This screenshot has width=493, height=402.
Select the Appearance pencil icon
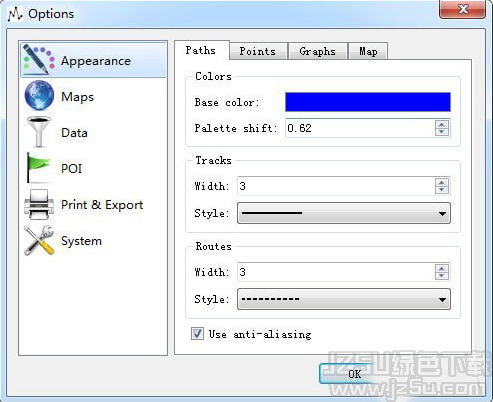click(x=39, y=60)
